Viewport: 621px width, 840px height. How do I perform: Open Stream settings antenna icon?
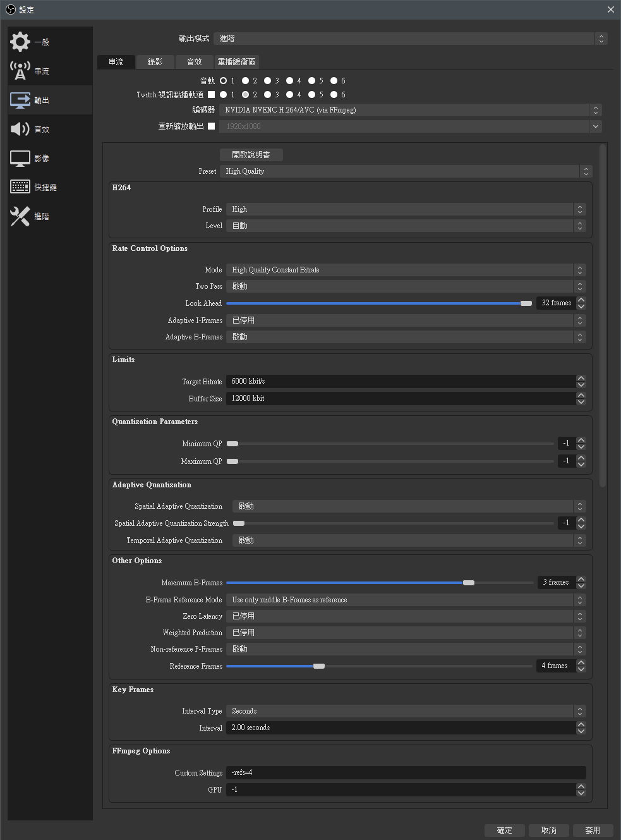pos(20,71)
